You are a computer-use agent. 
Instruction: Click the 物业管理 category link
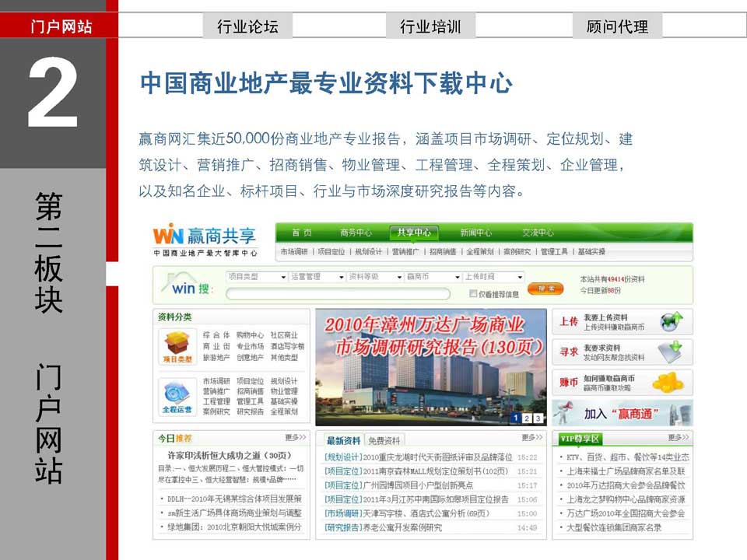tap(284, 391)
